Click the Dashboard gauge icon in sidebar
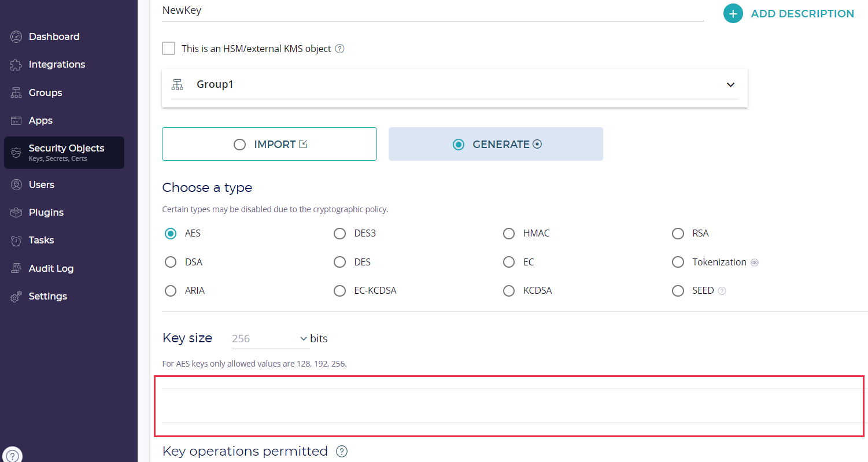The image size is (868, 462). click(x=16, y=37)
